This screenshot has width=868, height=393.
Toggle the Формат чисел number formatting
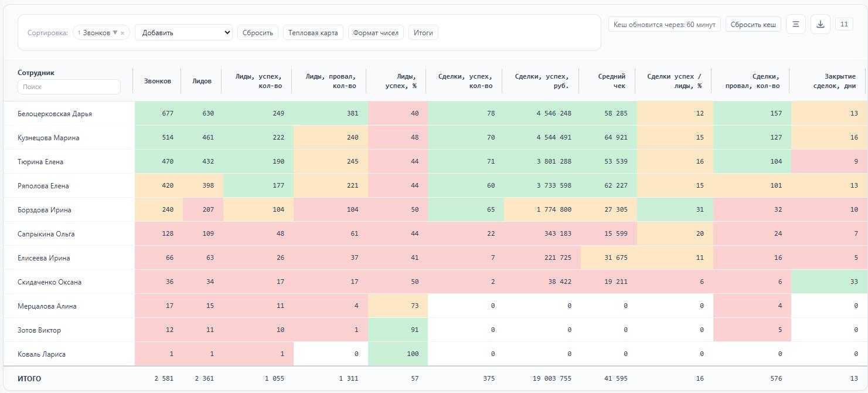[x=376, y=33]
